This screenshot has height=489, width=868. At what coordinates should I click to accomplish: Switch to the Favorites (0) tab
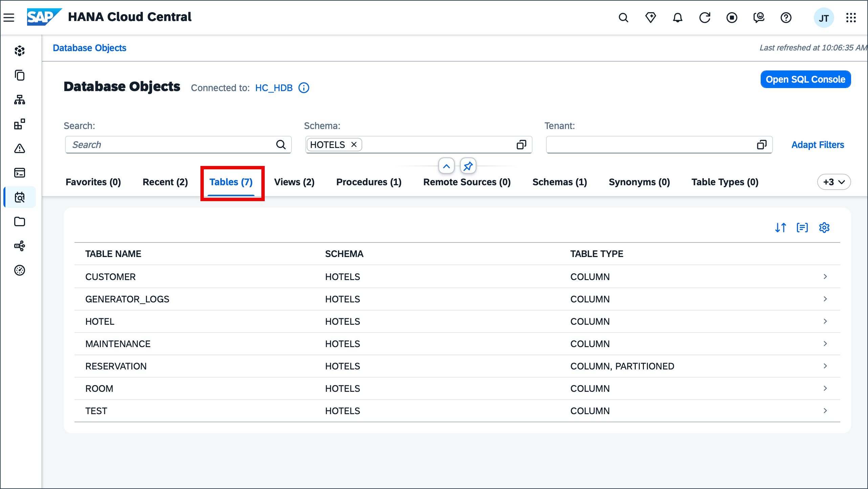[93, 182]
